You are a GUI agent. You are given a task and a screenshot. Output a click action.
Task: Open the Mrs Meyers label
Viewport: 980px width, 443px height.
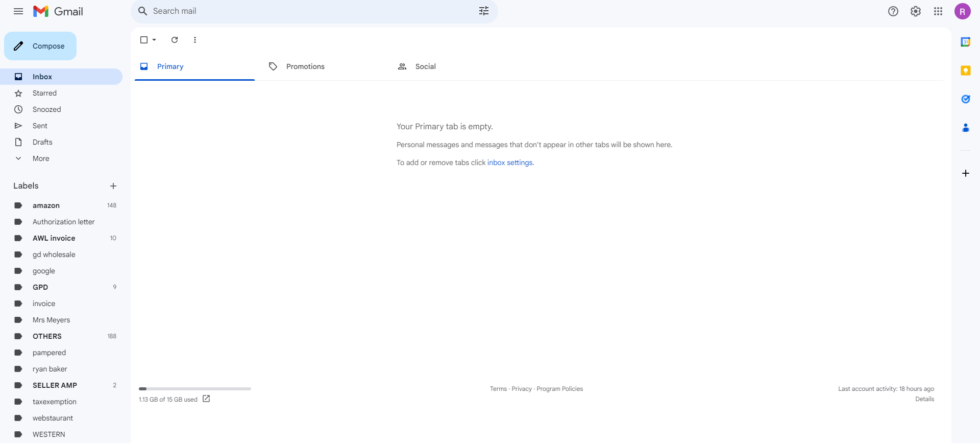pos(61,320)
